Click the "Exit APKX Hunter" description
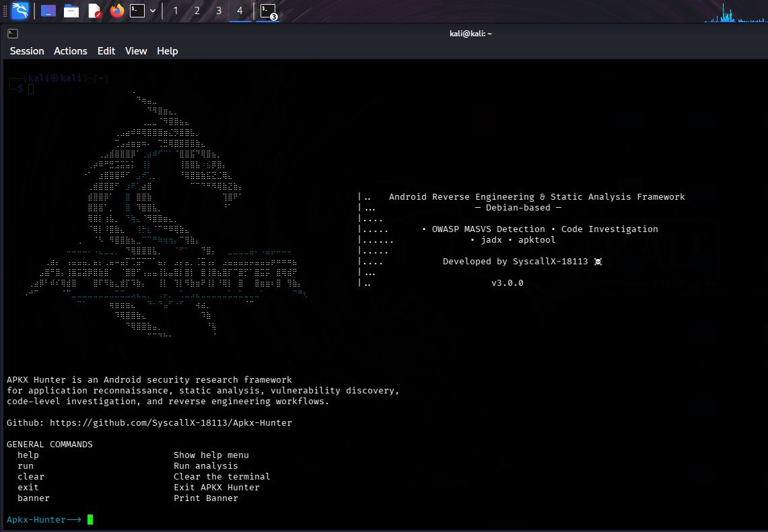Screen dimensions: 768x532 pos(217,488)
